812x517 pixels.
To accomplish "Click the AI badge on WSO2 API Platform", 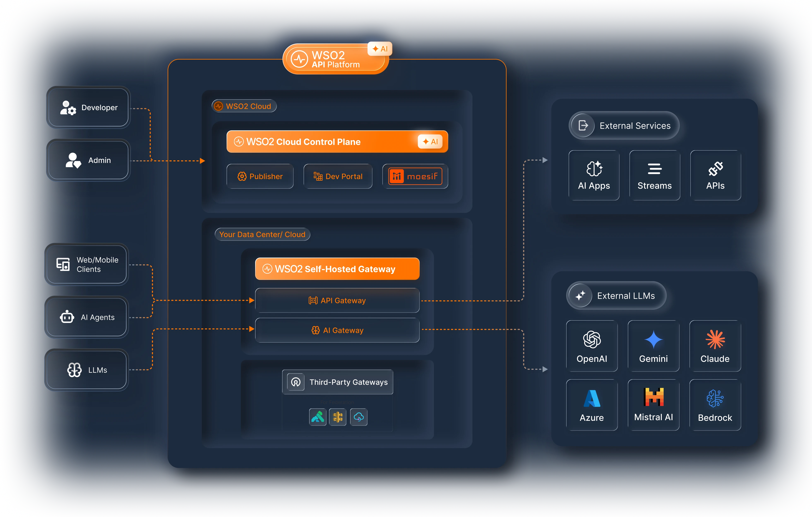I will point(380,49).
